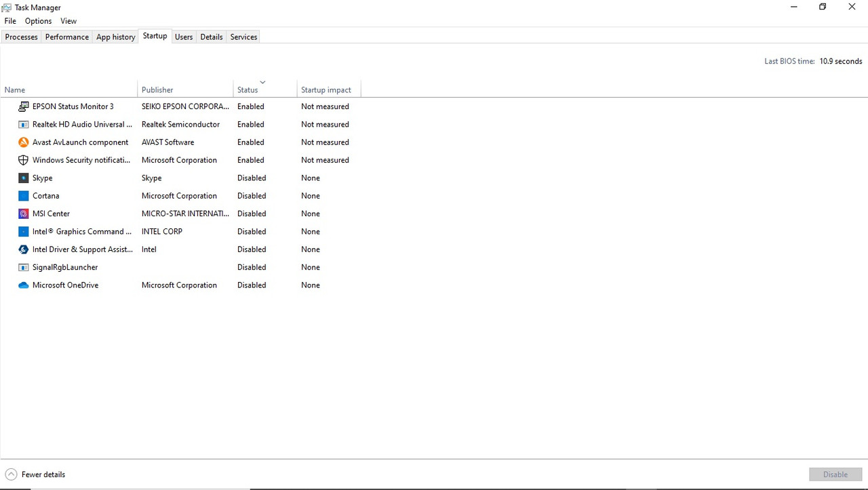Click Microsoft Corporation publisher for Cortana
Image resolution: width=868 pixels, height=490 pixels.
[179, 196]
